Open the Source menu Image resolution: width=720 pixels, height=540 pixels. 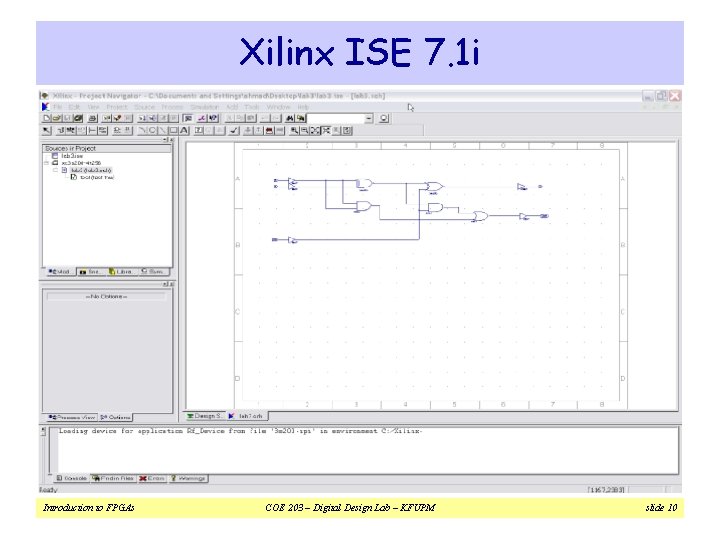pos(145,107)
